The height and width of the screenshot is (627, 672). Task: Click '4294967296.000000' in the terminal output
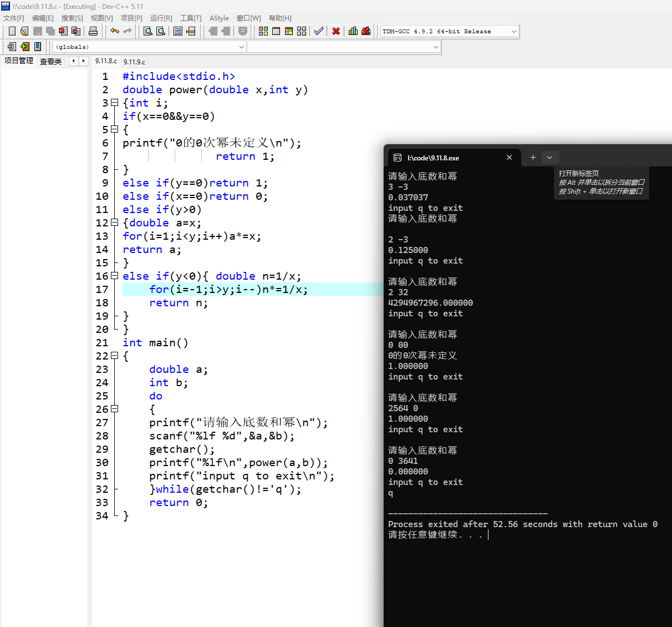pyautogui.click(x=430, y=303)
